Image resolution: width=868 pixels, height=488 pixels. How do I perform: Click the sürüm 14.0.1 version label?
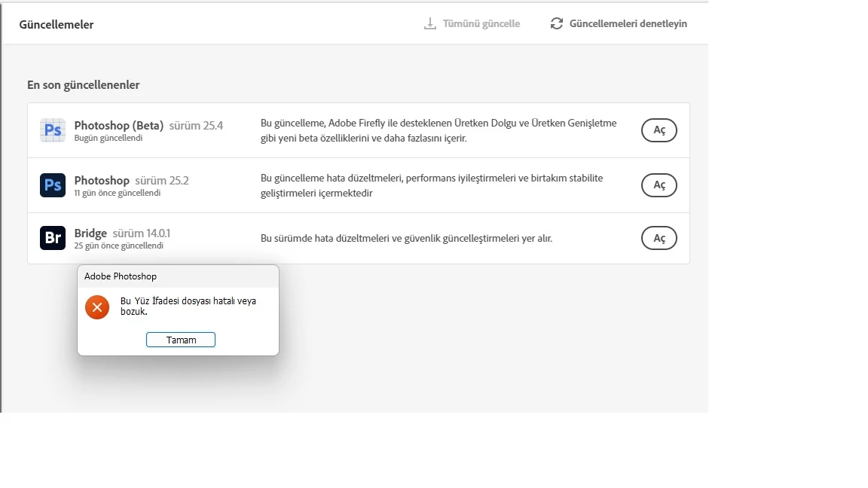[x=142, y=233]
